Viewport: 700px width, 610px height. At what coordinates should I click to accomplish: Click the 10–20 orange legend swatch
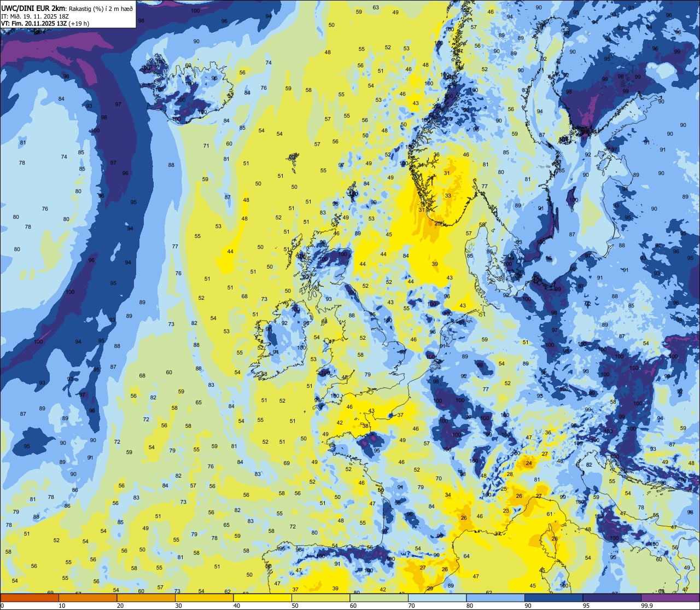click(x=87, y=597)
